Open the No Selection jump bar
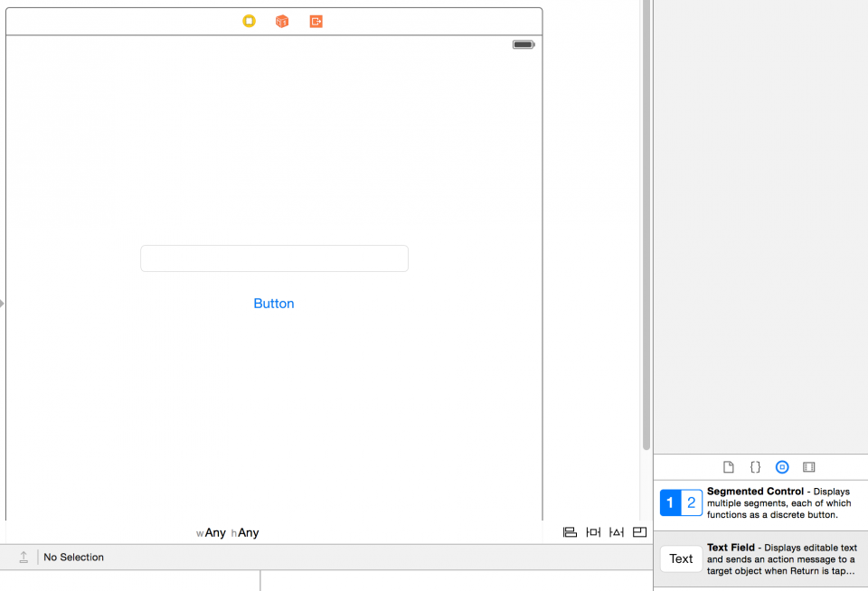Image resolution: width=868 pixels, height=591 pixels. 72,557
